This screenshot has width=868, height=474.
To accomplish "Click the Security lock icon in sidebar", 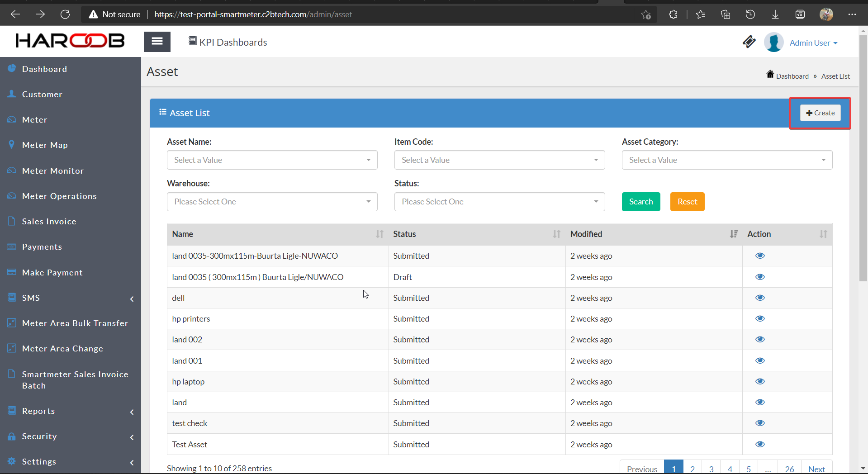I will click(x=12, y=436).
